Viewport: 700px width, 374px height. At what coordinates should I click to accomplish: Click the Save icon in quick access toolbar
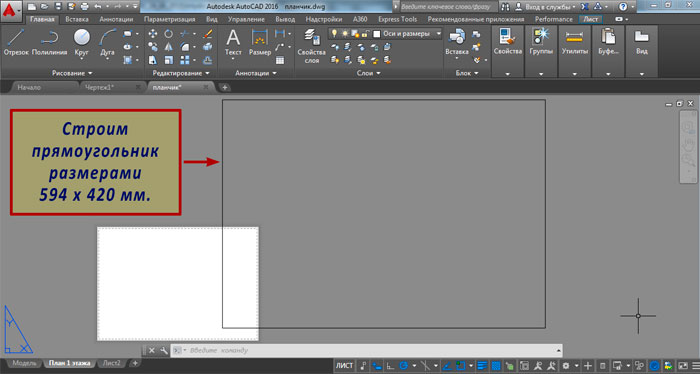[x=58, y=7]
